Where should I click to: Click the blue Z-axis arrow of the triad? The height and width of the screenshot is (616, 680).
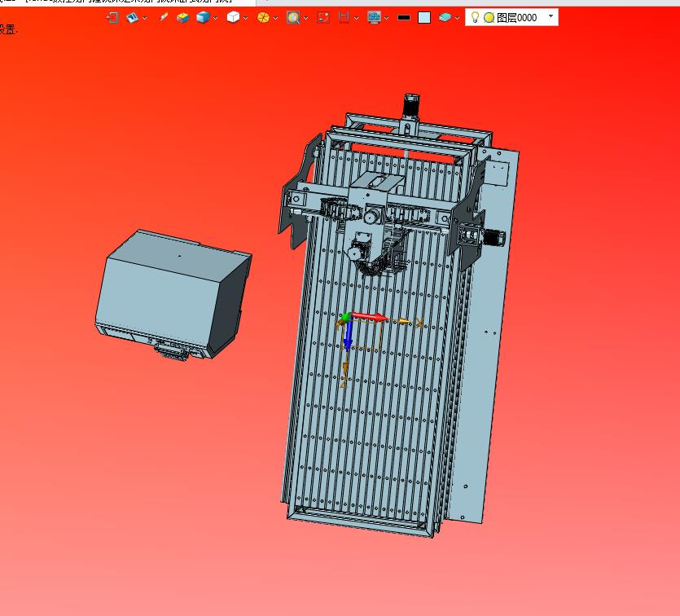(348, 337)
